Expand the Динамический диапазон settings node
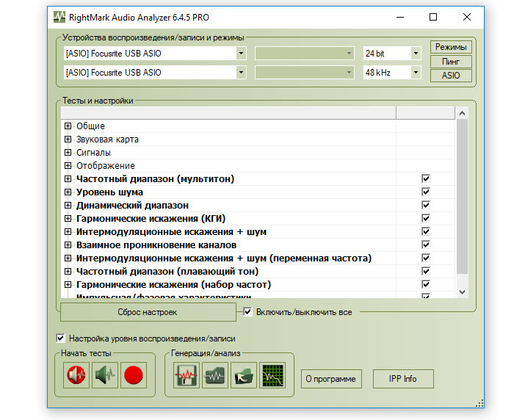 68,206
